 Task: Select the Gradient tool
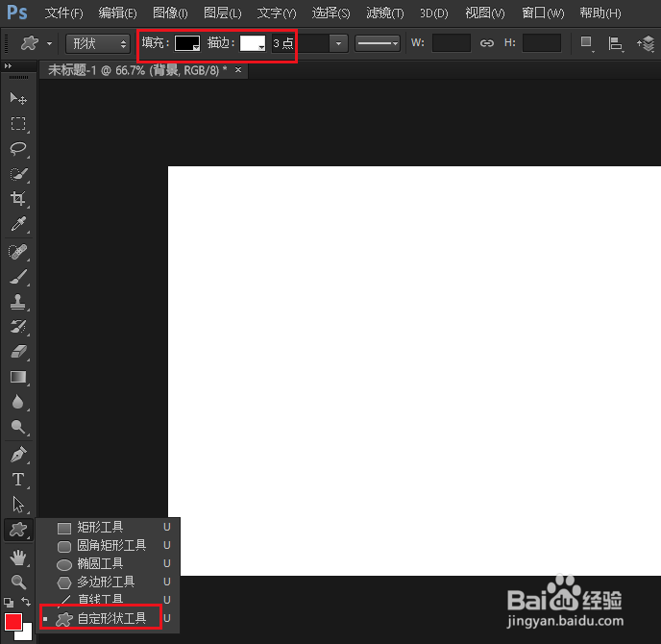click(17, 377)
